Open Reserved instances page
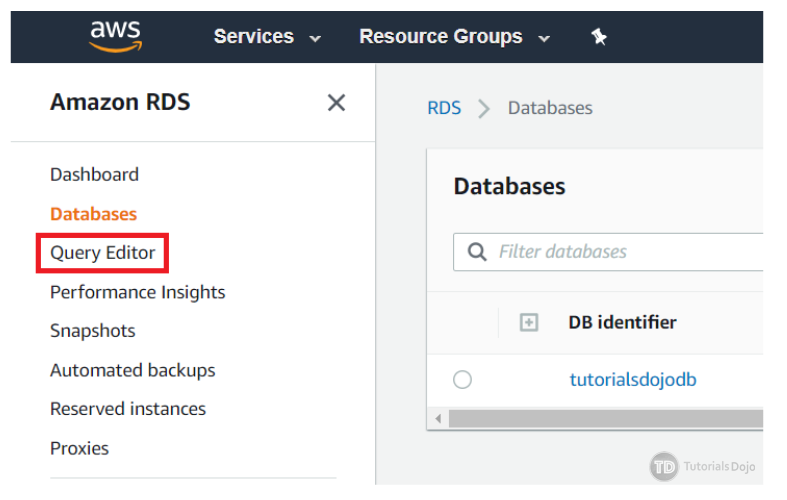The width and height of the screenshot is (787, 500). 128,409
